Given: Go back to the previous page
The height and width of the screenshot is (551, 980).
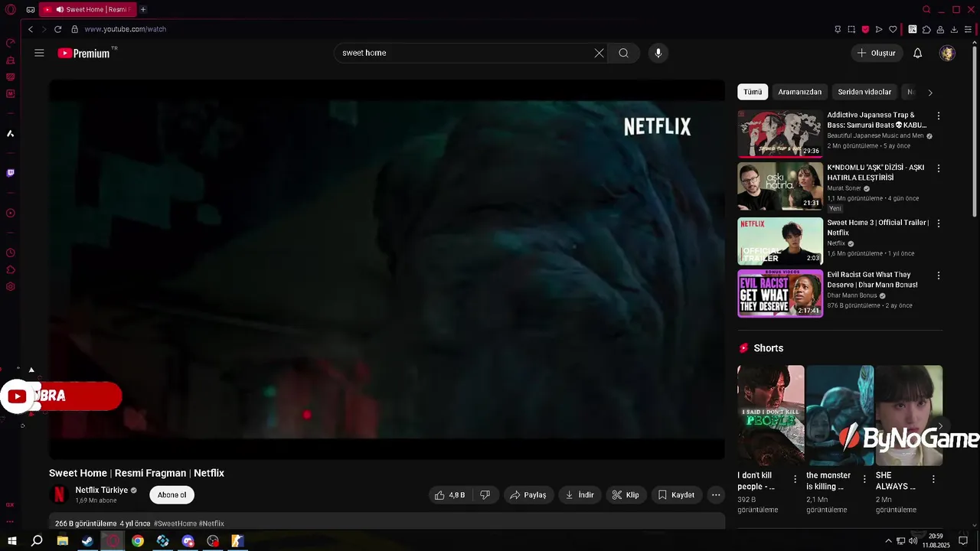Looking at the screenshot, I should pos(31,29).
